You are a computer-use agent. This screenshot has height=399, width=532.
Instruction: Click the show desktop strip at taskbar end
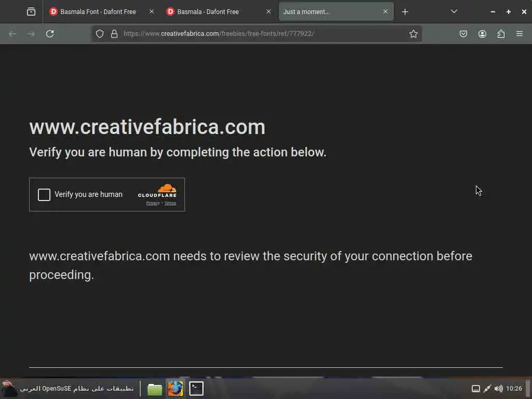point(528,389)
